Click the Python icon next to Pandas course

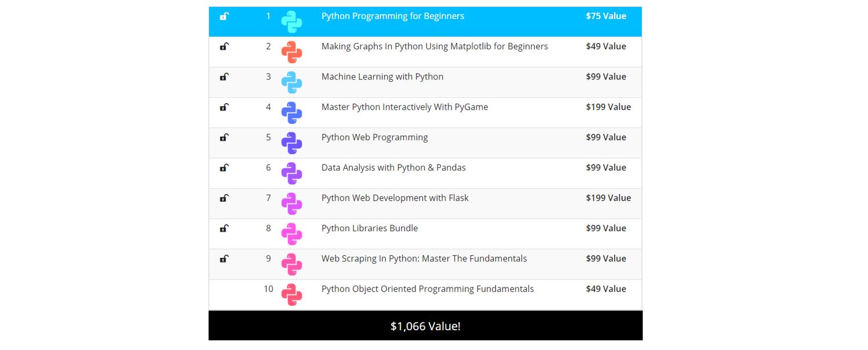coord(291,173)
